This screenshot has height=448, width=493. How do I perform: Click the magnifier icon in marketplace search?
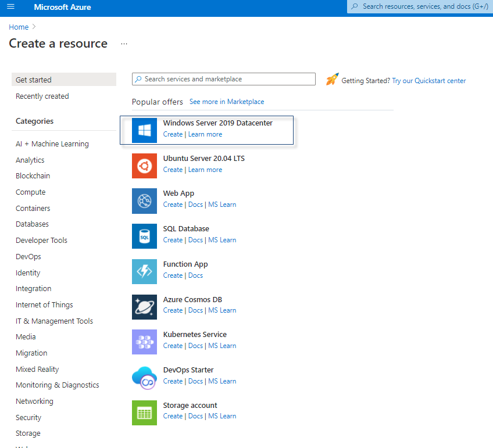[x=138, y=79]
